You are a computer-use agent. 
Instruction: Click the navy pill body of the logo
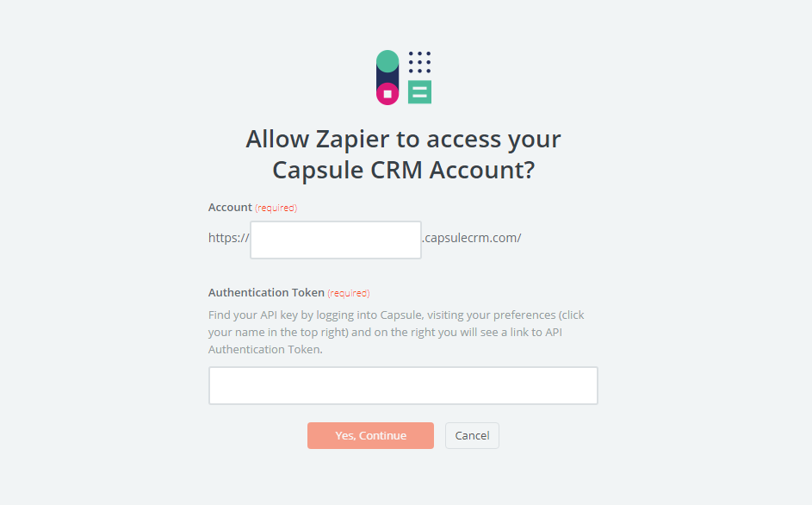387,77
